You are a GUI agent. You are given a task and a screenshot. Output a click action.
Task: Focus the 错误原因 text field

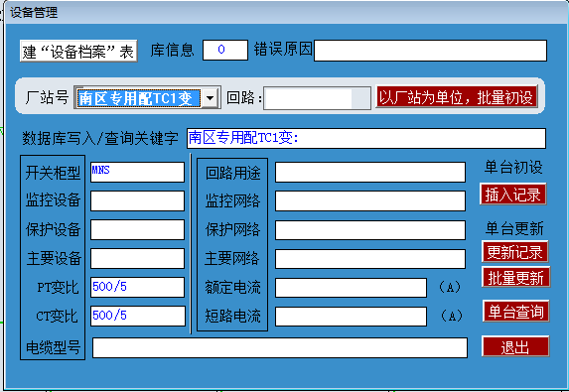click(430, 51)
